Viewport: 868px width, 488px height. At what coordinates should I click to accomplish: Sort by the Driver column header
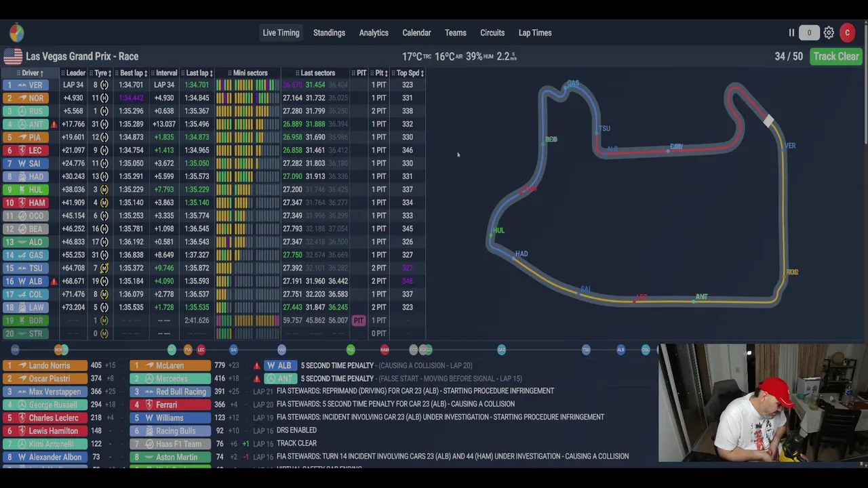tap(30, 73)
